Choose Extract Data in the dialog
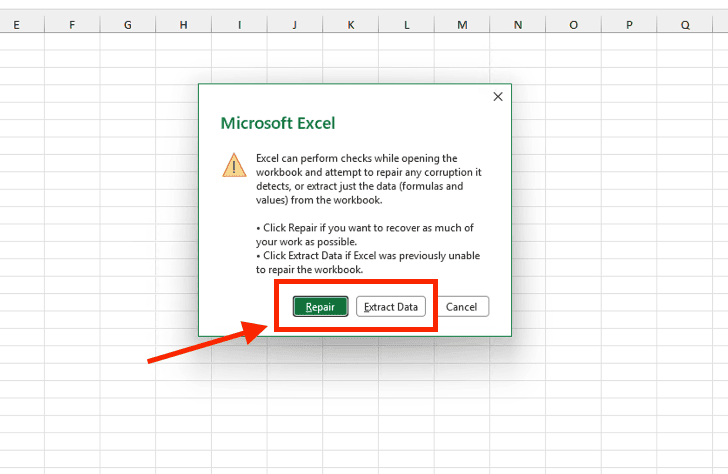 pyautogui.click(x=391, y=306)
